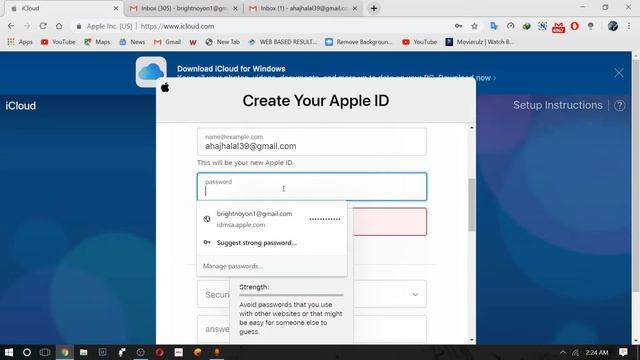Open the Movierulz bookmark

click(480, 42)
